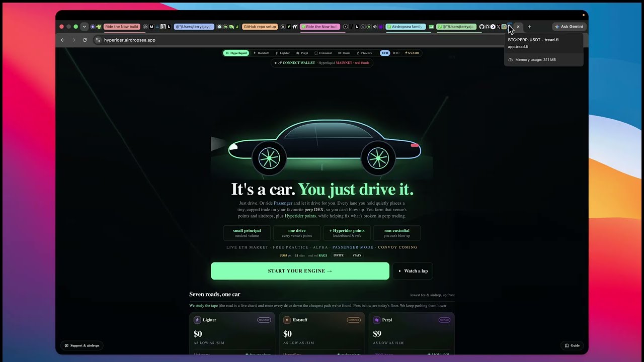The width and height of the screenshot is (644, 362).
Task: Choose the XYZ100 market pill
Action: pyautogui.click(x=412, y=53)
